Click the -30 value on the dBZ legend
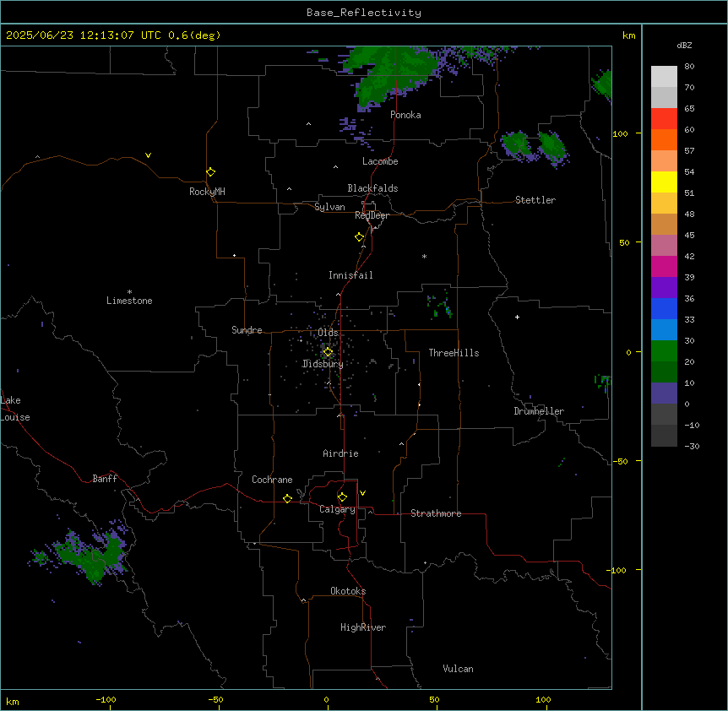Viewport: 728px width, 711px height. (x=692, y=446)
